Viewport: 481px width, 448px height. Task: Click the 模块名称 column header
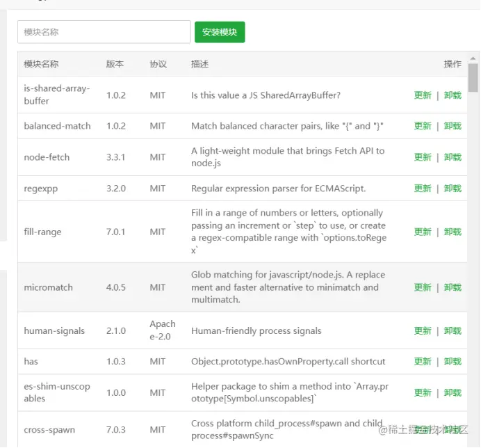pyautogui.click(x=41, y=64)
